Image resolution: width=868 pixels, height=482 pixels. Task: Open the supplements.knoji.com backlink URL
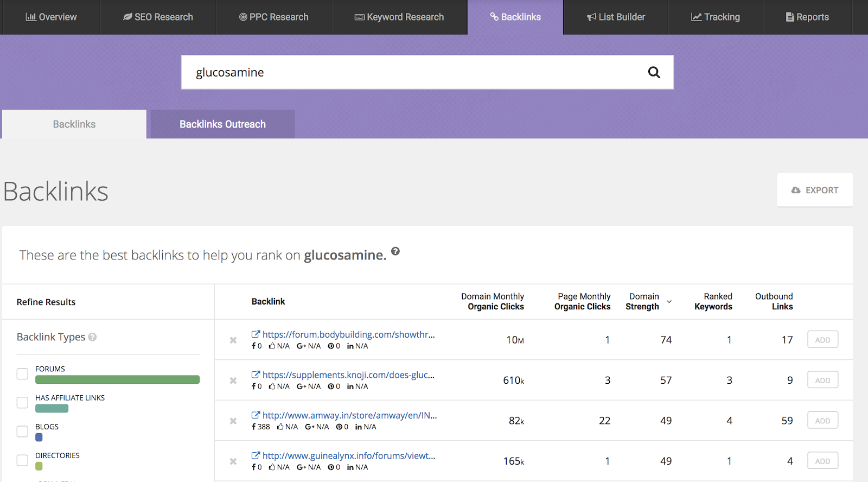click(348, 375)
